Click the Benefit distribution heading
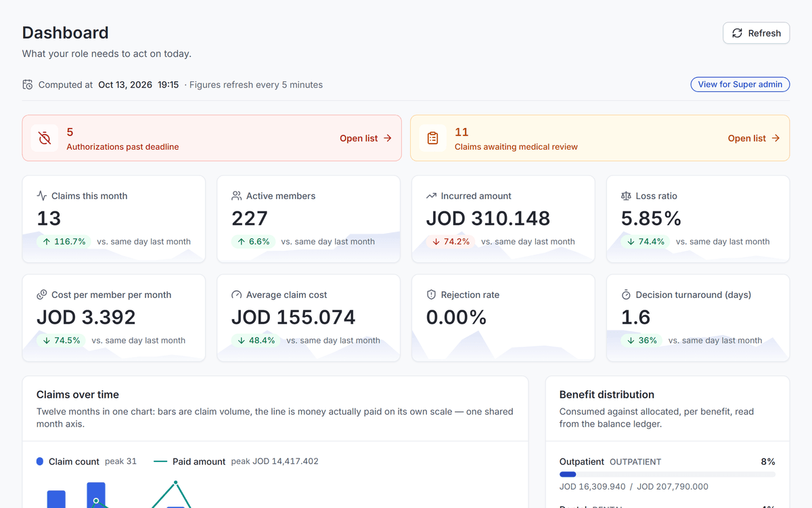Screen dimensions: 812x508 (x=607, y=395)
